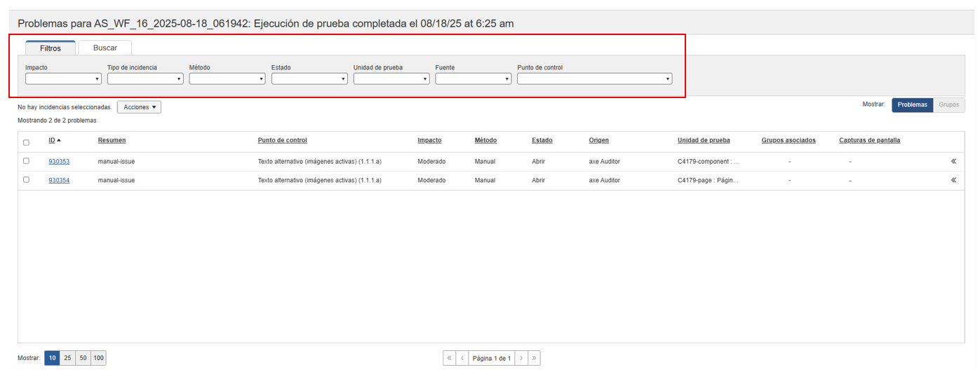980x372 pixels.
Task: Select checkbox for issue 930353
Action: click(26, 161)
